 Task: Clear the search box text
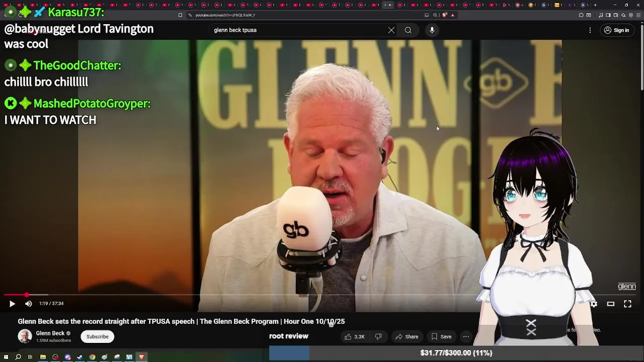[x=391, y=30]
